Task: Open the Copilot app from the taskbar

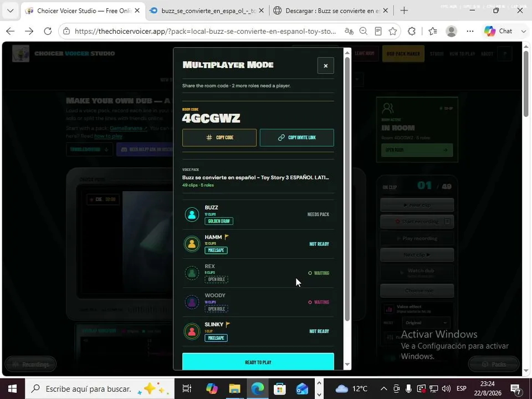Action: click(x=212, y=389)
